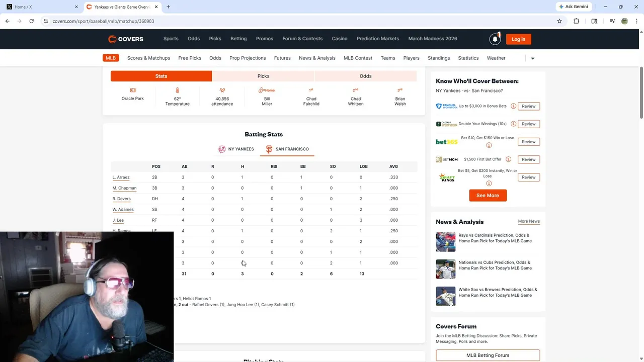The width and height of the screenshot is (644, 362).
Task: Open the MLB Betting Forum button
Action: point(488,355)
